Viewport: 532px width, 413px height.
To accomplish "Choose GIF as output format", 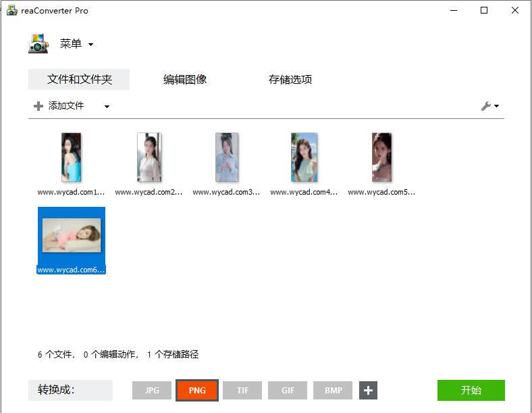I will click(x=288, y=390).
